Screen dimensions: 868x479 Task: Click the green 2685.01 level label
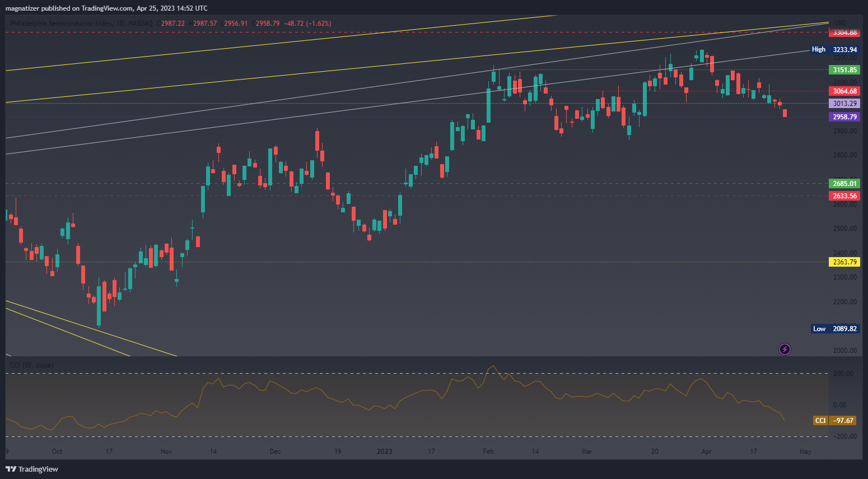click(844, 184)
